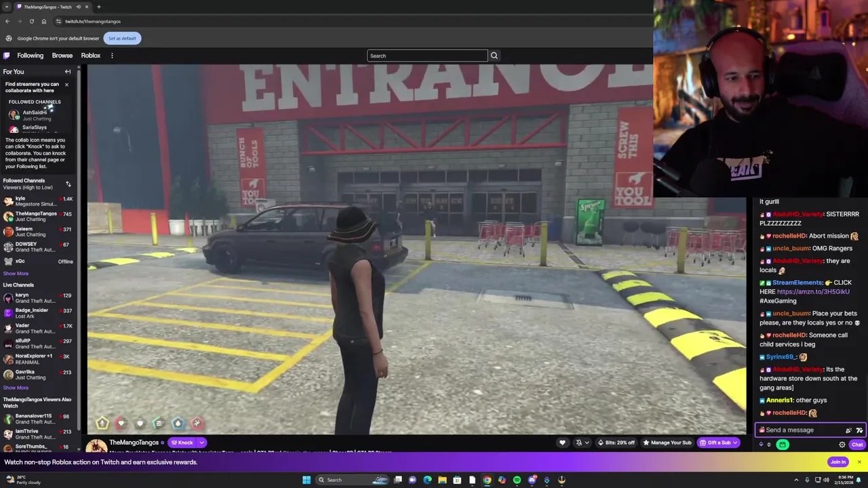Click the address bar URL
The image size is (868, 488).
[93, 21]
